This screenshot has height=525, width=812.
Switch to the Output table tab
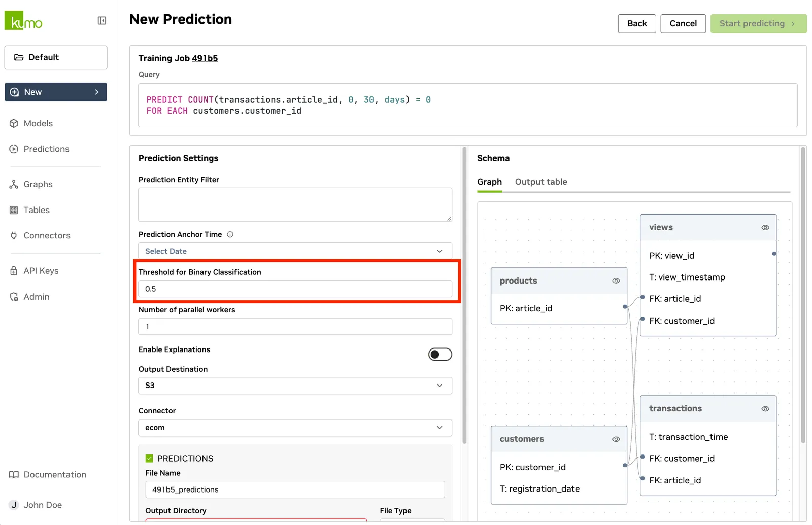pyautogui.click(x=541, y=182)
